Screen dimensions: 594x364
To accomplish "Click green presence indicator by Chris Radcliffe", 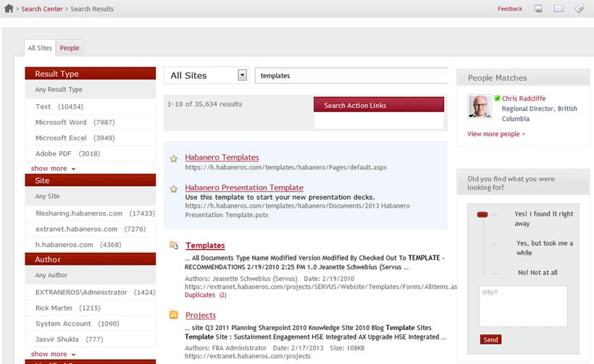I will coord(497,98).
